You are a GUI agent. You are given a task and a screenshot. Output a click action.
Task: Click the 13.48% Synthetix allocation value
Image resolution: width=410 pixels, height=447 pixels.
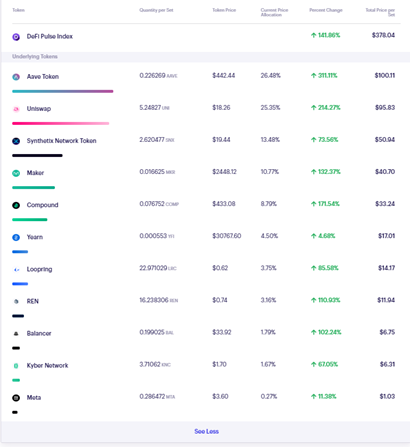coord(270,140)
